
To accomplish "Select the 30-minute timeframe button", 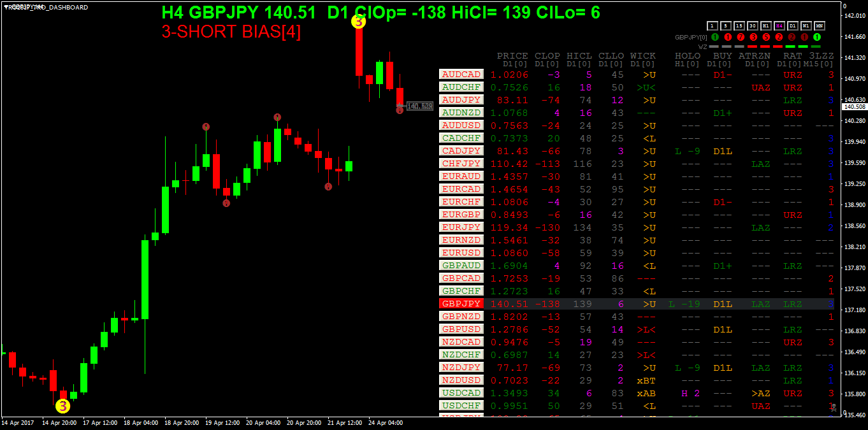I will (752, 25).
